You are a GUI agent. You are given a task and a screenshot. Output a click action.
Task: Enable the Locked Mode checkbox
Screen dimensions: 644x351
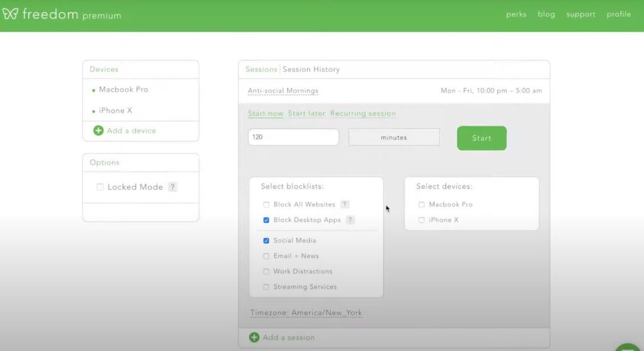click(100, 187)
